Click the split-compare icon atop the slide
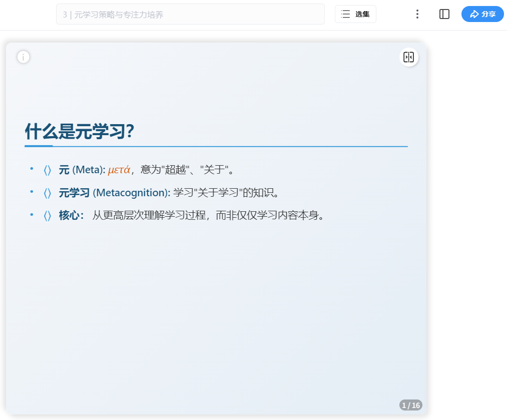 click(x=409, y=57)
